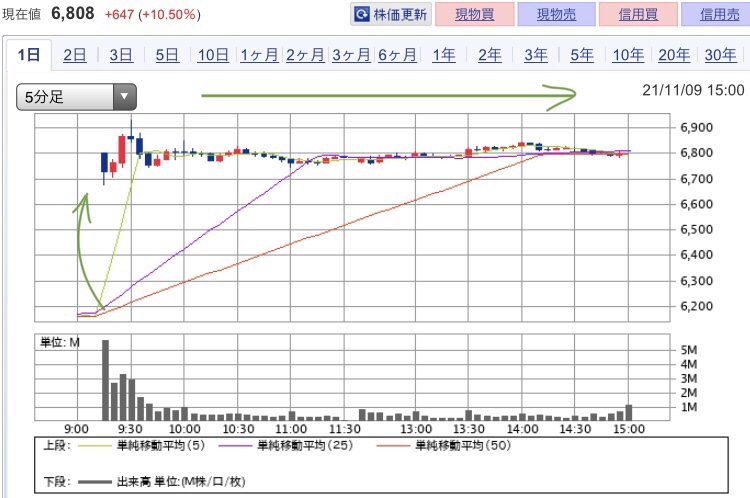Click the current price value 6,808

point(73,13)
